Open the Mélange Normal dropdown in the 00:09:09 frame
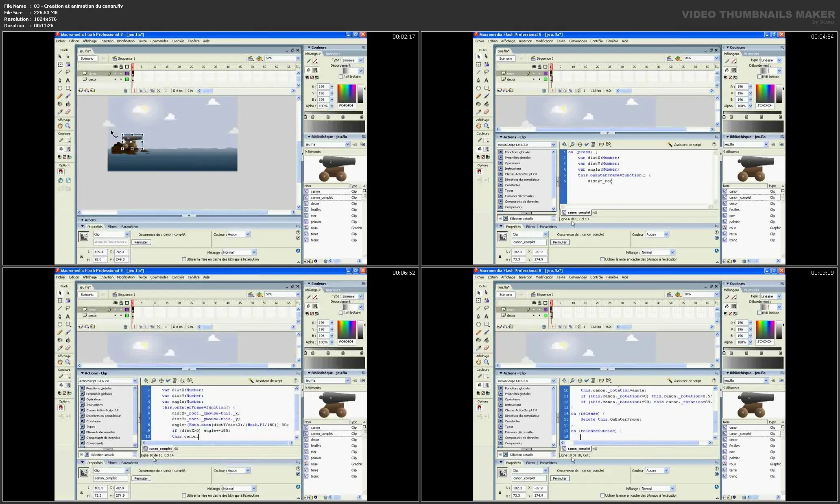The width and height of the screenshot is (840, 504). pyautogui.click(x=672, y=489)
